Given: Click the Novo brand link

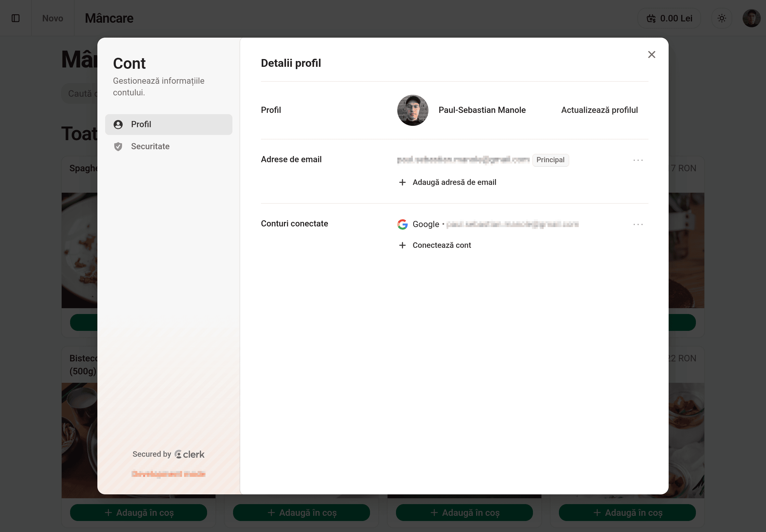Looking at the screenshot, I should coord(53,18).
